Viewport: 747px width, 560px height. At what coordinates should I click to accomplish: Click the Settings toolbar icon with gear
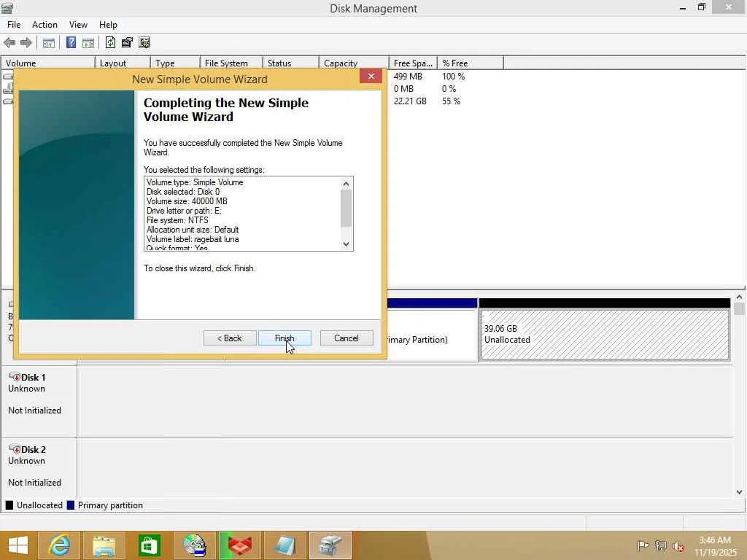point(144,42)
